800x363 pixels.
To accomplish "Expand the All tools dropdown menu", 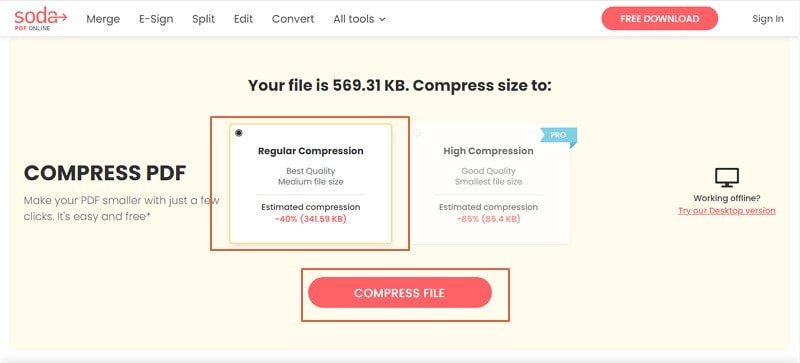I will 359,19.
